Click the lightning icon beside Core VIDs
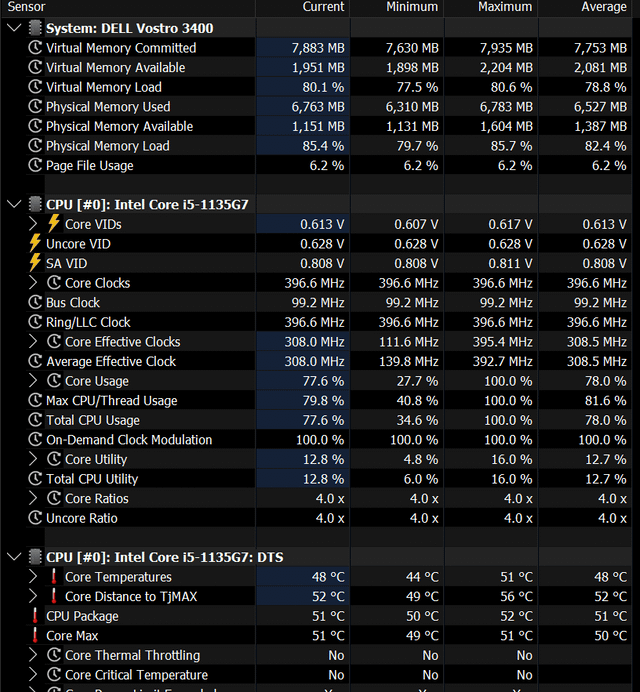 tap(54, 224)
